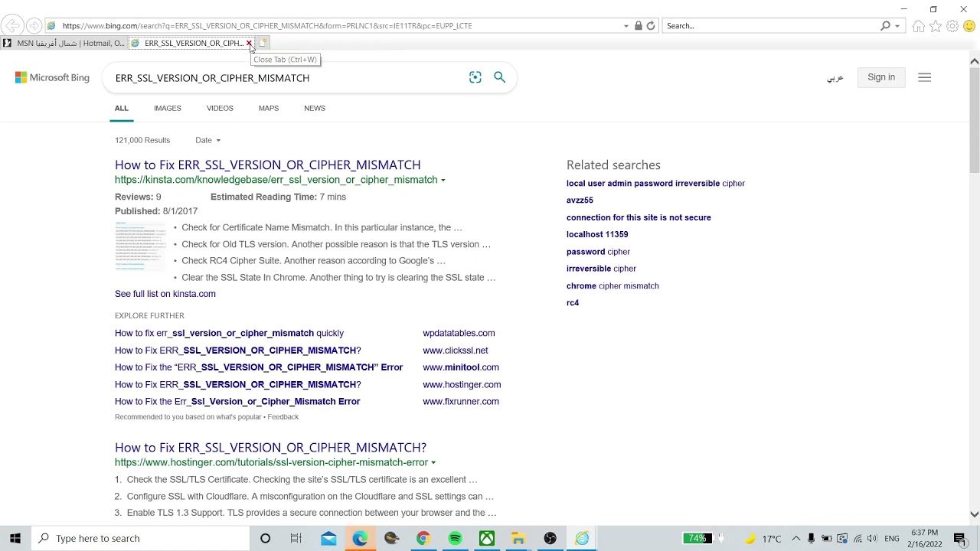Click the Bing search magnifier button

point(500,77)
